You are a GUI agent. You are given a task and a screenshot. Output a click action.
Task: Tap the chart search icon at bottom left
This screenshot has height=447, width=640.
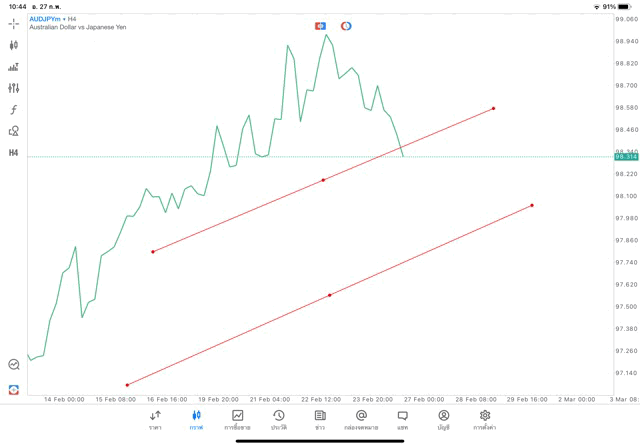click(14, 365)
